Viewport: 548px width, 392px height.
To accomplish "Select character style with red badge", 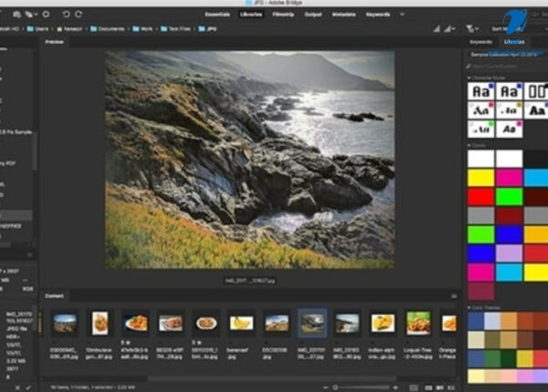I will click(x=481, y=111).
